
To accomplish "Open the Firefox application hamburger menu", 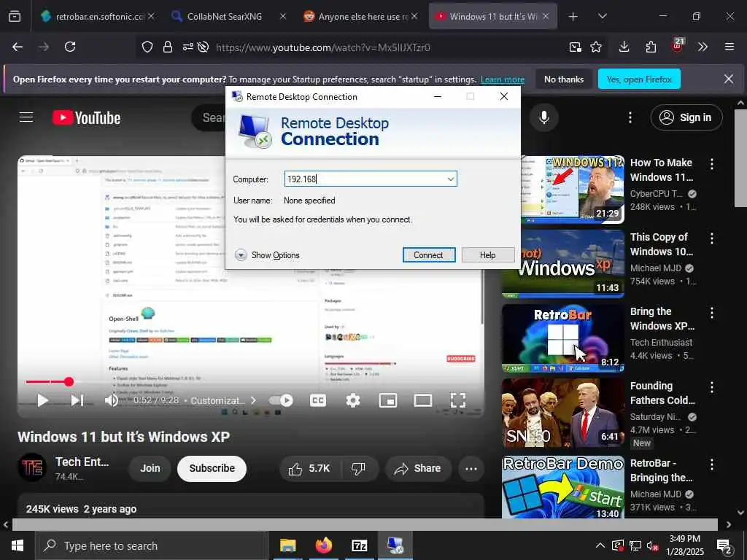I will click(x=729, y=47).
